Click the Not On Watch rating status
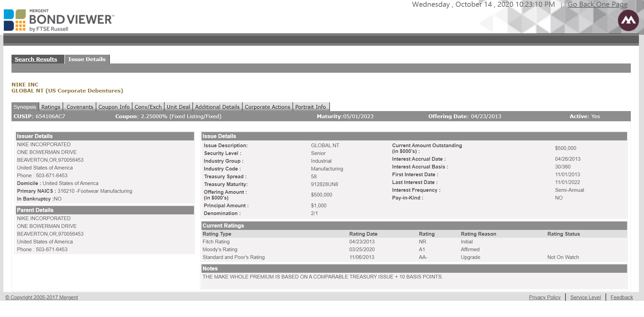This screenshot has height=317, width=644. coord(563,257)
